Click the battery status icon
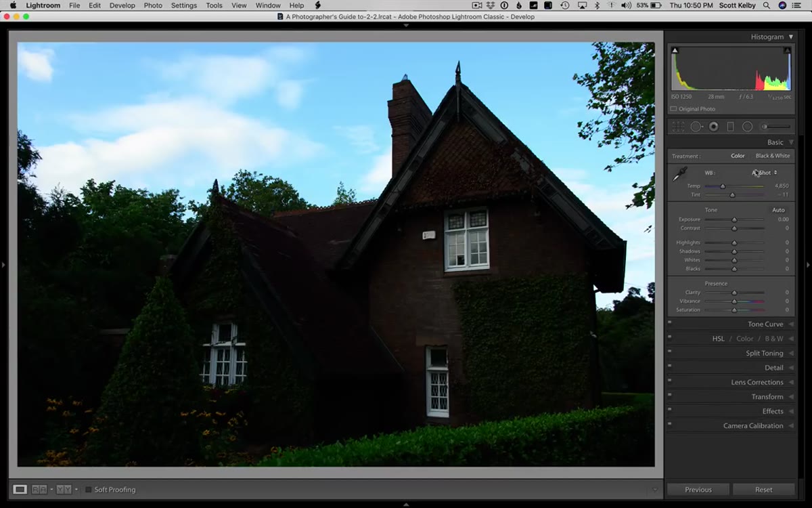 click(x=656, y=5)
